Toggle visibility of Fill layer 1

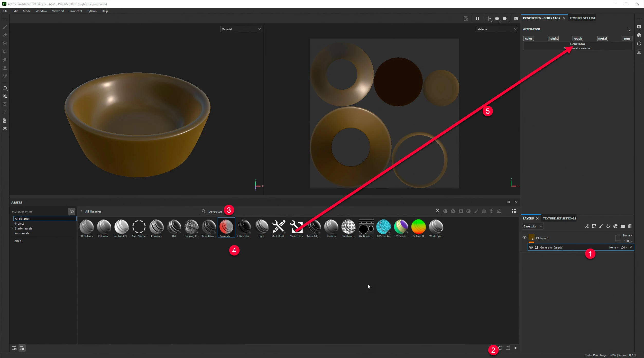(x=525, y=237)
